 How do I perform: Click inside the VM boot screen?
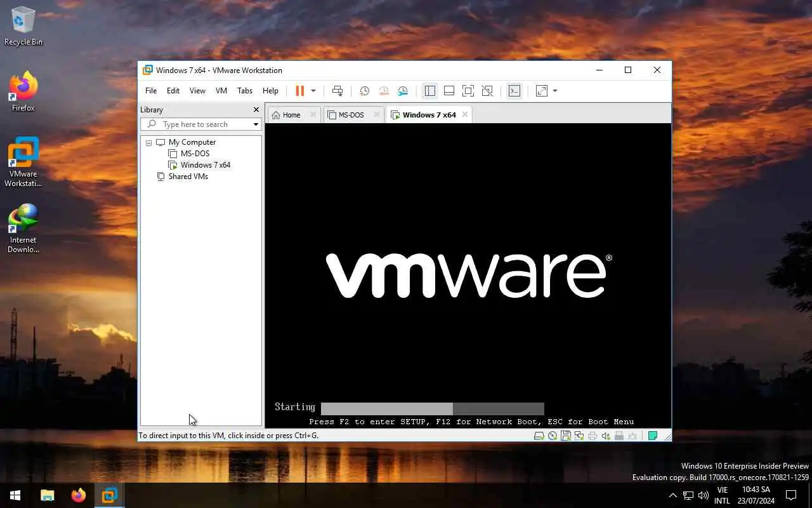click(x=468, y=276)
